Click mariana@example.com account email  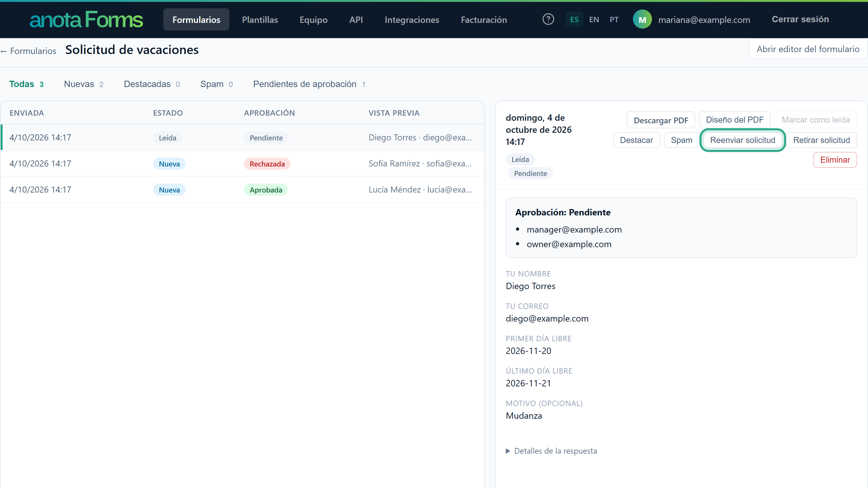pyautogui.click(x=704, y=20)
